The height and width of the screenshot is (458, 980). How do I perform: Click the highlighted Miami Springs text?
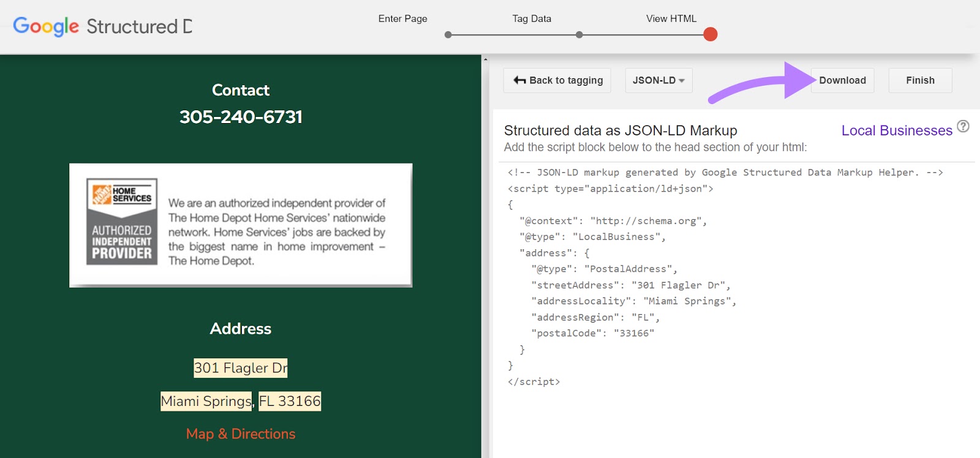click(206, 401)
